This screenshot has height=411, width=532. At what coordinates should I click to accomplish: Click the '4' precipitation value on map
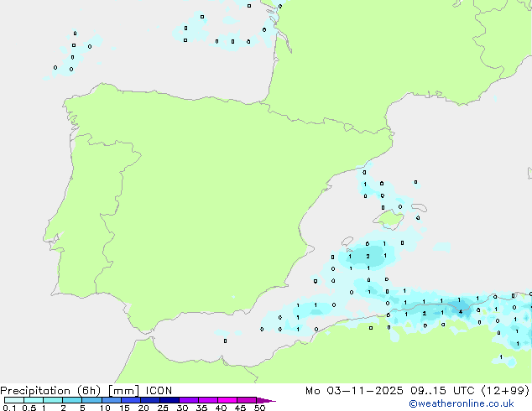(x=461, y=312)
